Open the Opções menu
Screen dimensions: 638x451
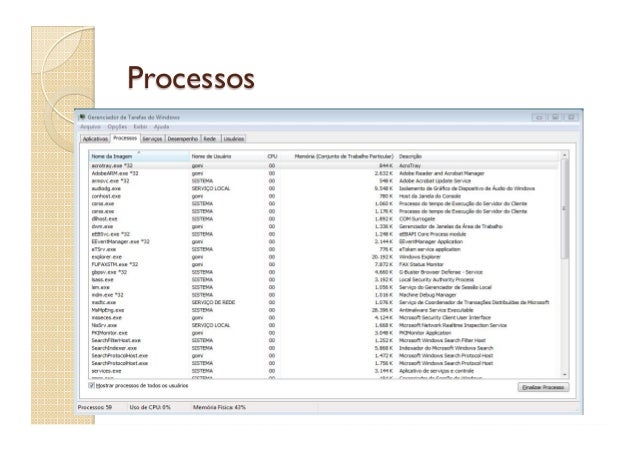pyautogui.click(x=117, y=127)
